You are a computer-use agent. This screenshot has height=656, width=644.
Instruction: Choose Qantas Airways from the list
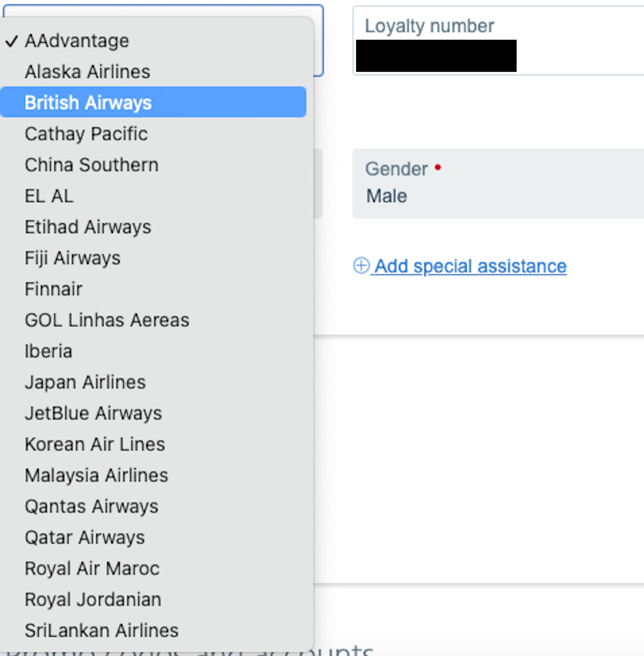(x=91, y=506)
